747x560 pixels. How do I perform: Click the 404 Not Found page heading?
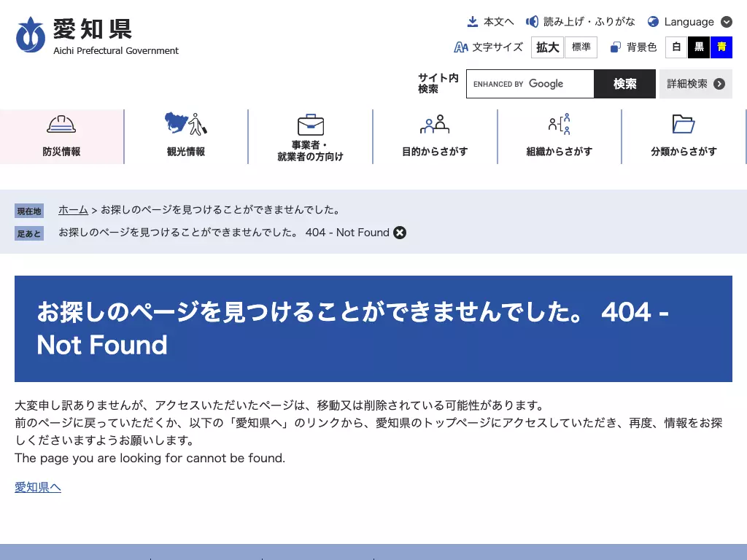(352, 329)
